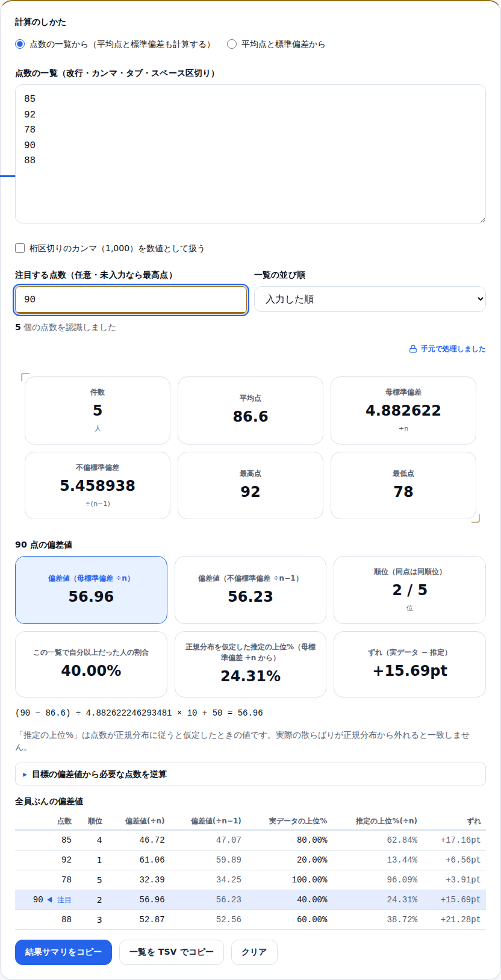Click the table row for score 88
The width and height of the screenshot is (501, 980).
pyautogui.click(x=250, y=920)
